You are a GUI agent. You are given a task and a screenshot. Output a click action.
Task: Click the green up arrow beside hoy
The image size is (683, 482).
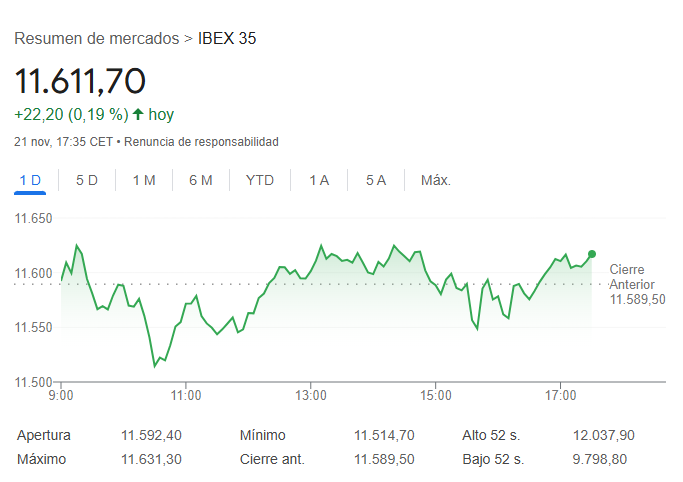pyautogui.click(x=138, y=114)
